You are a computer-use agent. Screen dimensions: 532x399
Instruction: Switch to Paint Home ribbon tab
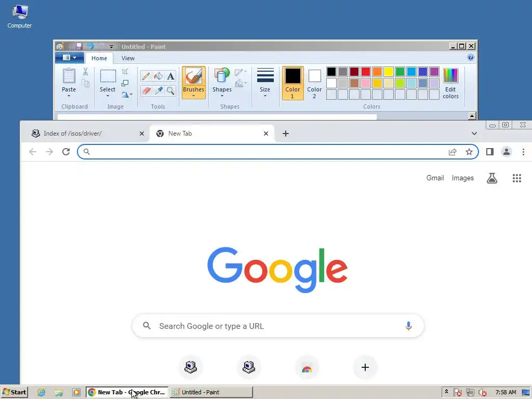[99, 58]
